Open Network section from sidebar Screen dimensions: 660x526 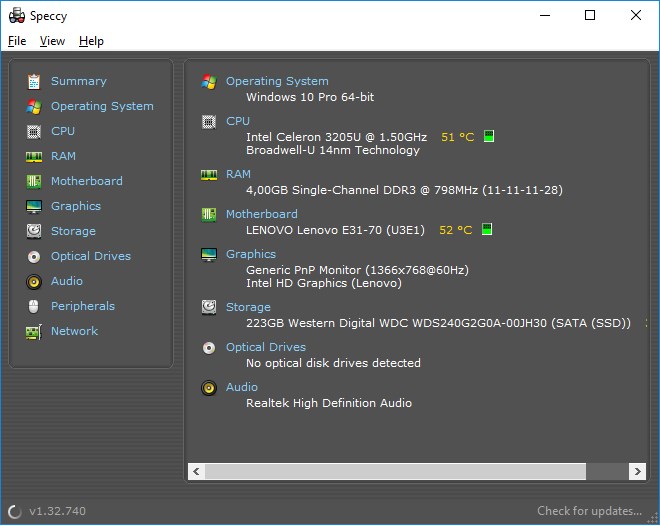tap(75, 331)
